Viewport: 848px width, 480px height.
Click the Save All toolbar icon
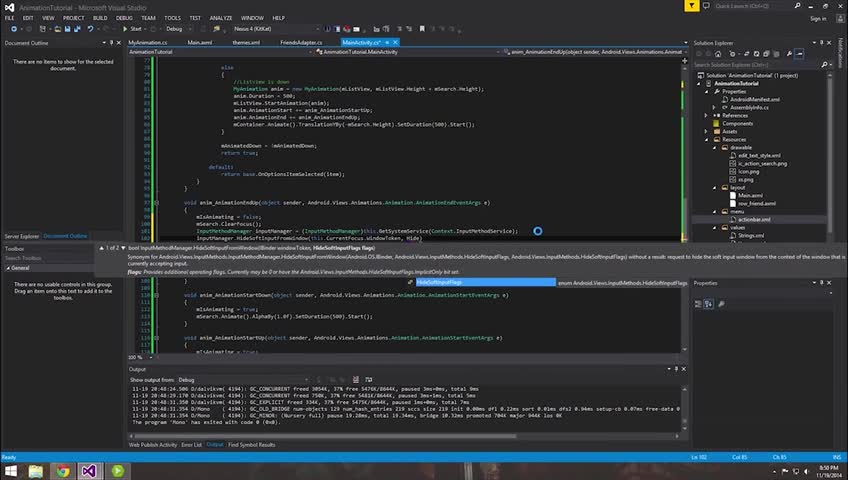(77, 29)
